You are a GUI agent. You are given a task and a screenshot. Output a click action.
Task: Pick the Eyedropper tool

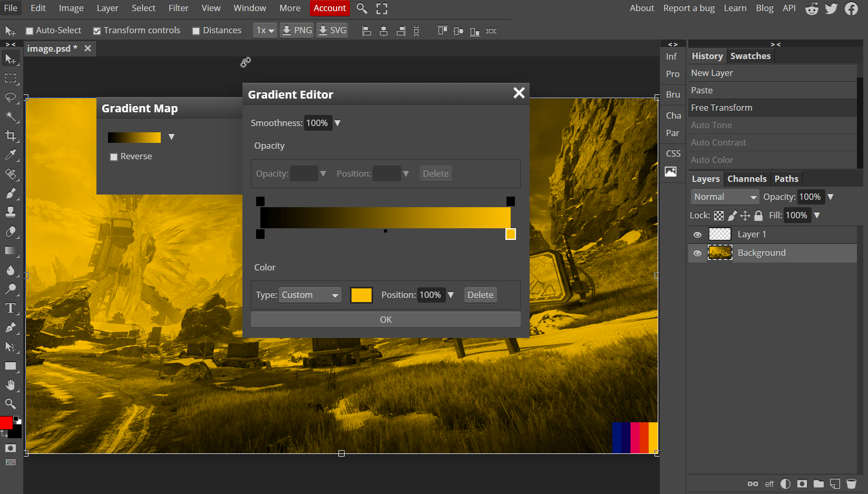click(11, 154)
